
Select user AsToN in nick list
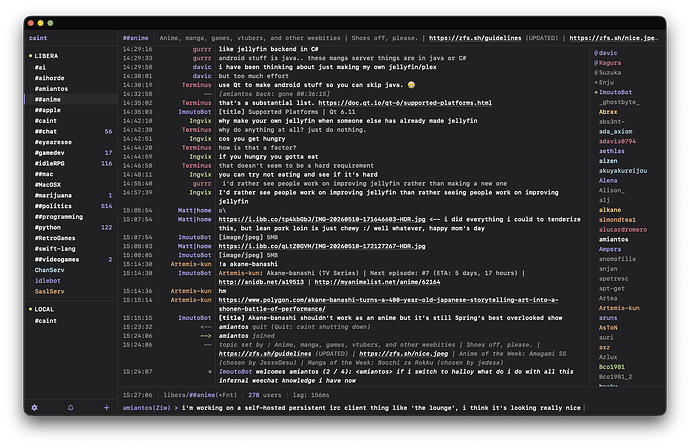tap(608, 328)
